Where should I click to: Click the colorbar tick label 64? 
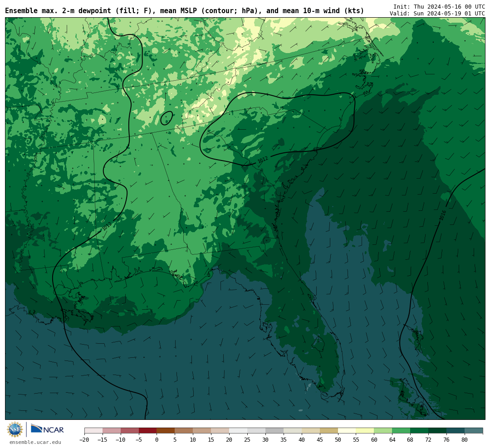tap(392, 439)
